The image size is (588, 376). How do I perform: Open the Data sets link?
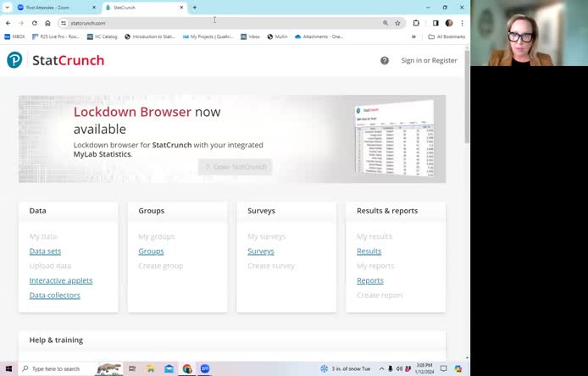tap(45, 252)
